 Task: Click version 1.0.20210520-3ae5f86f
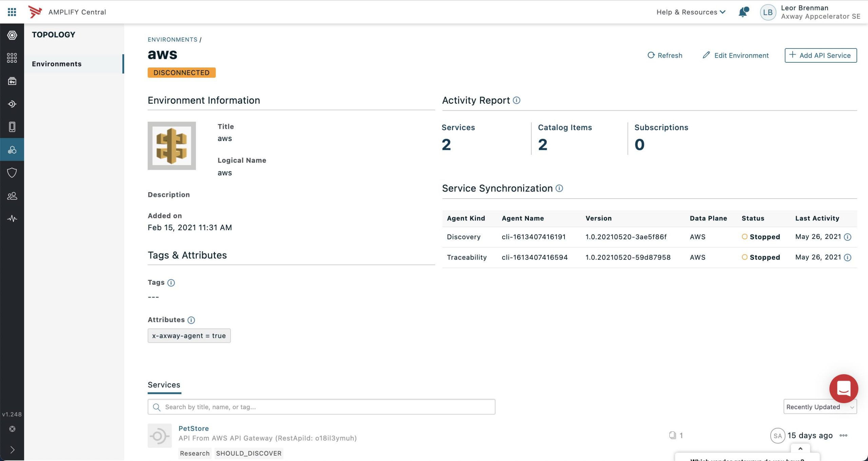626,237
